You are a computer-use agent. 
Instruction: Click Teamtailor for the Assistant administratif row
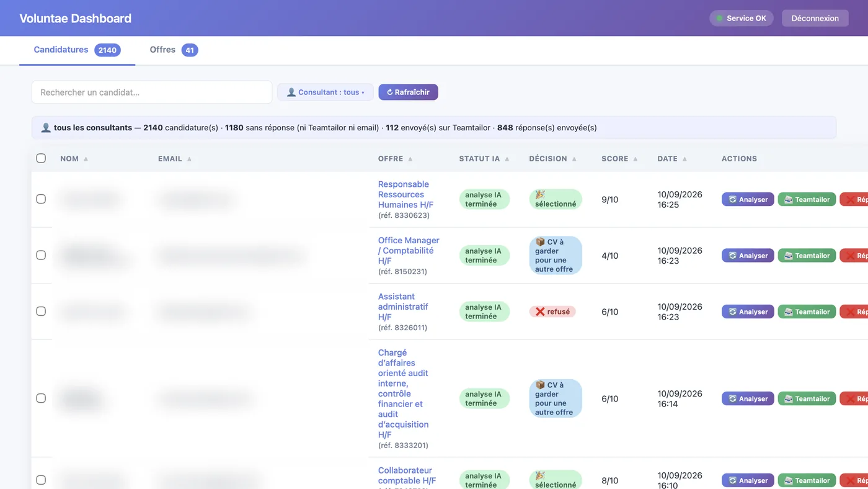[x=807, y=312]
